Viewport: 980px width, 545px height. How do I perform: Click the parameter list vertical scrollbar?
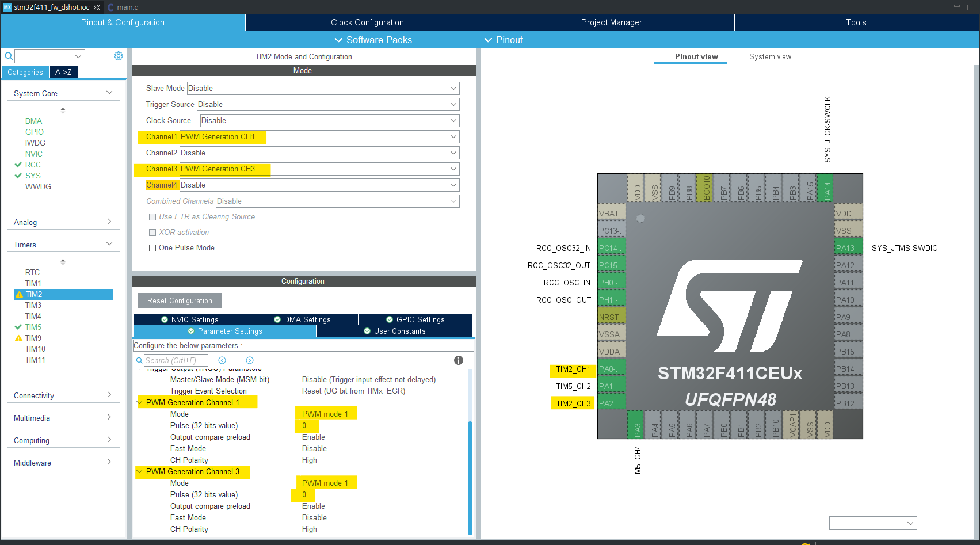click(x=470, y=478)
